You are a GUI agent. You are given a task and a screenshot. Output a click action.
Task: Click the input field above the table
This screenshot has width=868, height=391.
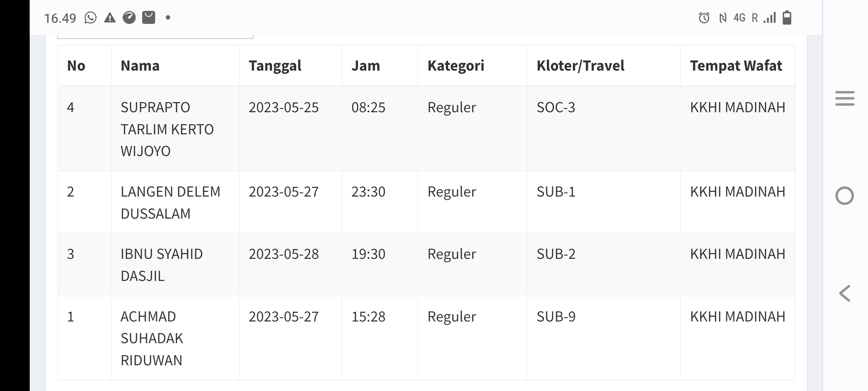coord(156,37)
